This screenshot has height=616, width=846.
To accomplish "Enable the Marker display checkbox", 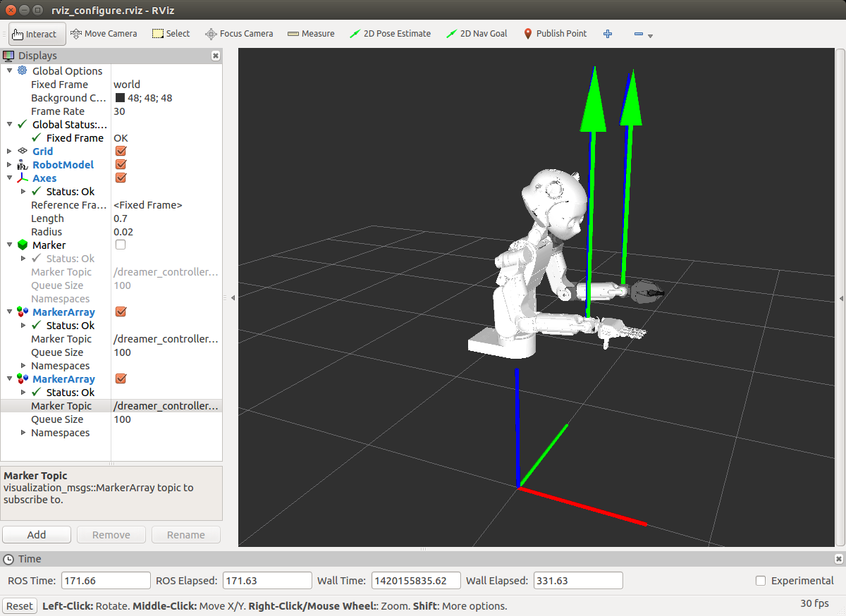I will click(121, 245).
